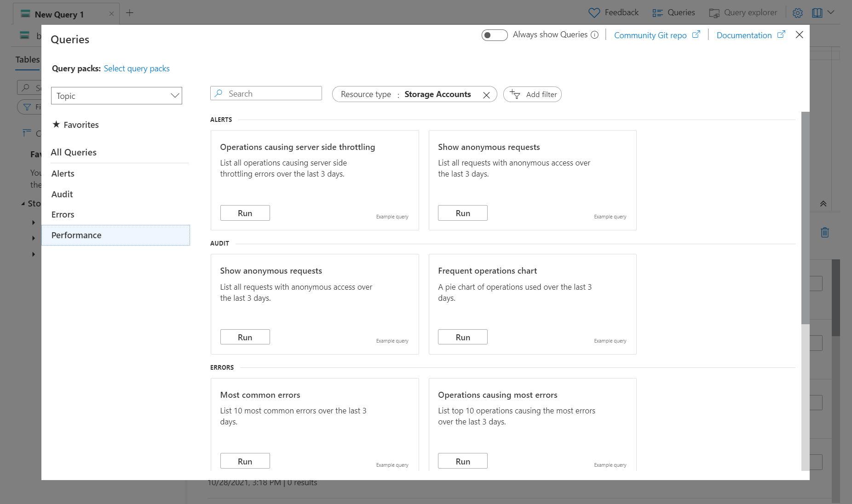852x504 pixels.
Task: Click the Feedback heart icon
Action: (594, 13)
